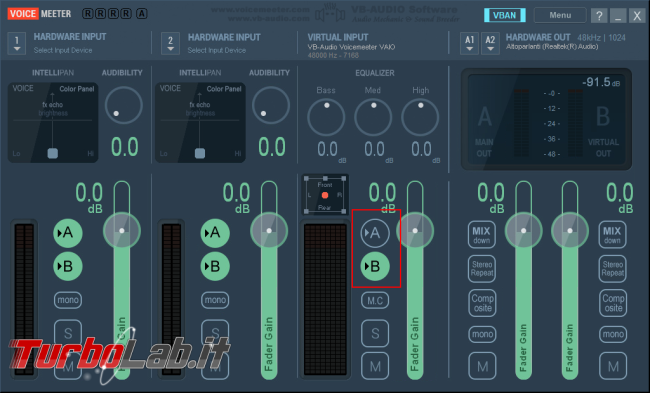The width and height of the screenshot is (650, 393).
Task: Expand Hardware Input 1 device selector
Action: [17, 43]
